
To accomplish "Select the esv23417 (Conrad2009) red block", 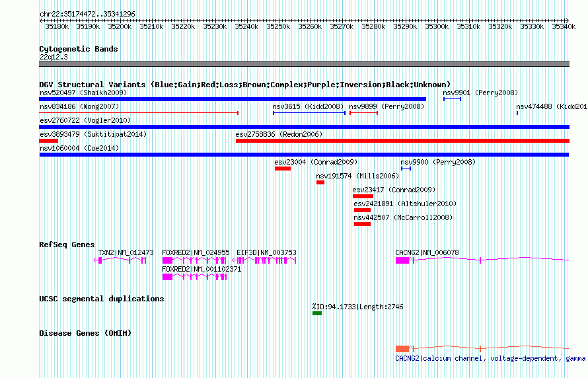I will pyautogui.click(x=363, y=196).
